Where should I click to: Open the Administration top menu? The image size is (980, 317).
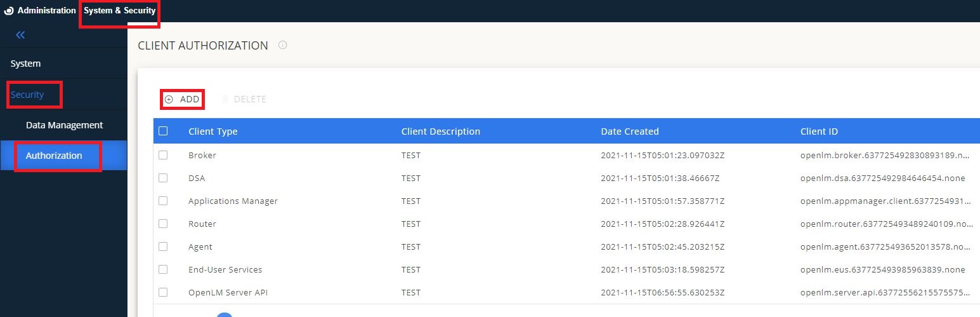point(46,11)
